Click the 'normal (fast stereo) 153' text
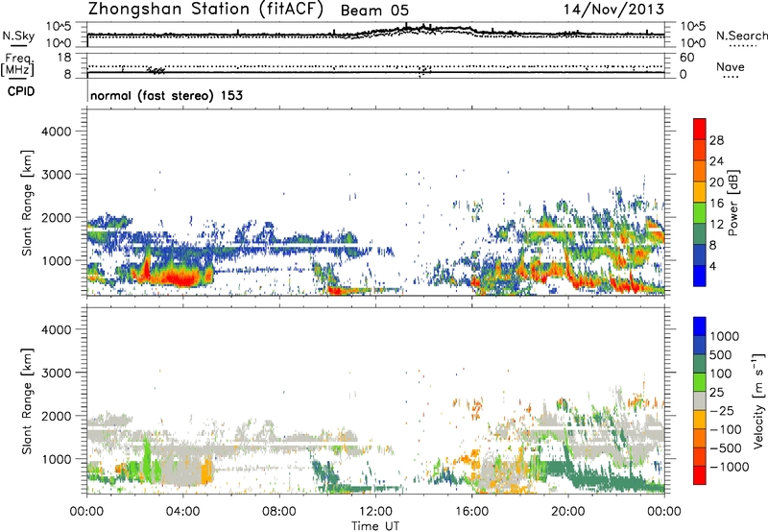Viewport: 768px width, 532px height. tap(166, 95)
